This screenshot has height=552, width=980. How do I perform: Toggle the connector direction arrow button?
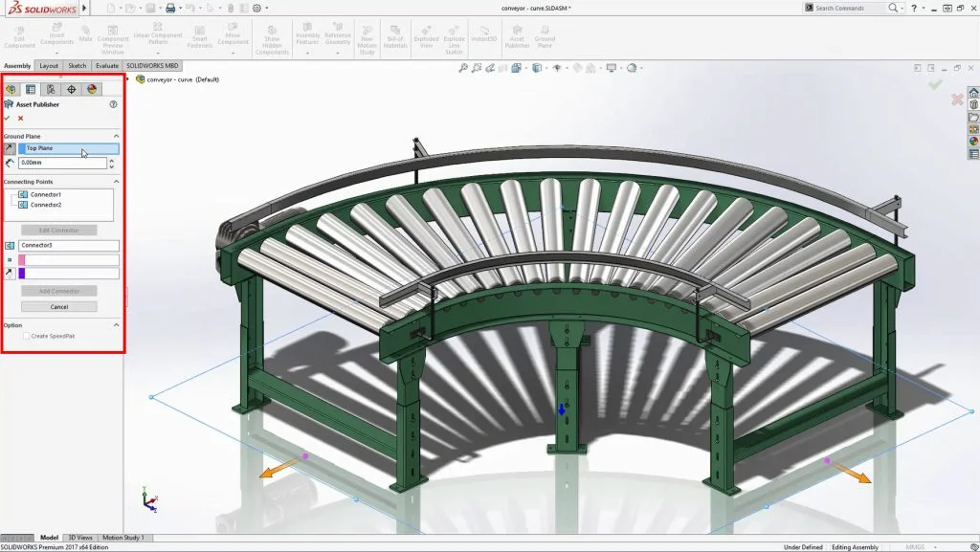pos(10,274)
